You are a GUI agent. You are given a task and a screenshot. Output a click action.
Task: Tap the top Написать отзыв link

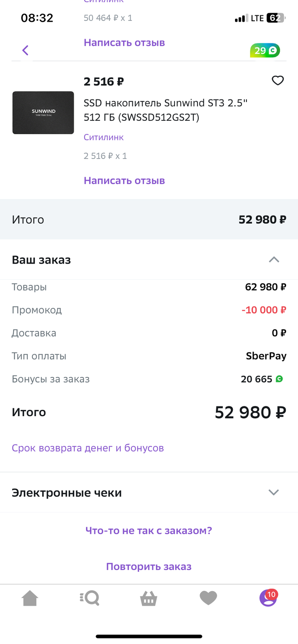tap(124, 43)
